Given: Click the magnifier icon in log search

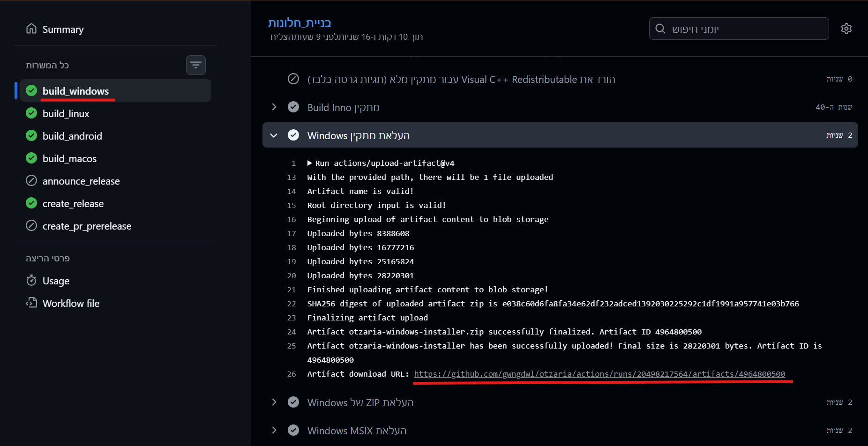Looking at the screenshot, I should (660, 29).
